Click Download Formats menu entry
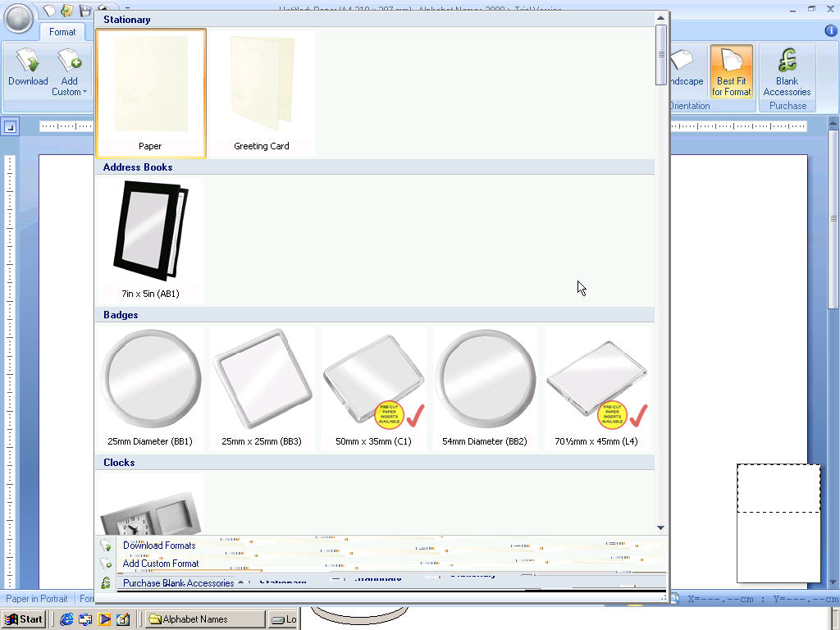The height and width of the screenshot is (630, 840). [159, 546]
